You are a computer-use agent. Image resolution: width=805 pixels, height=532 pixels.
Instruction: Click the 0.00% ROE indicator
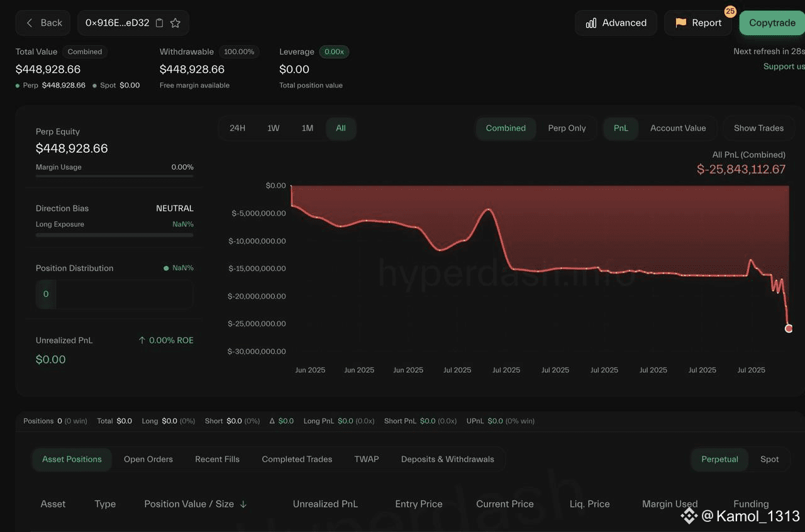pyautogui.click(x=166, y=340)
